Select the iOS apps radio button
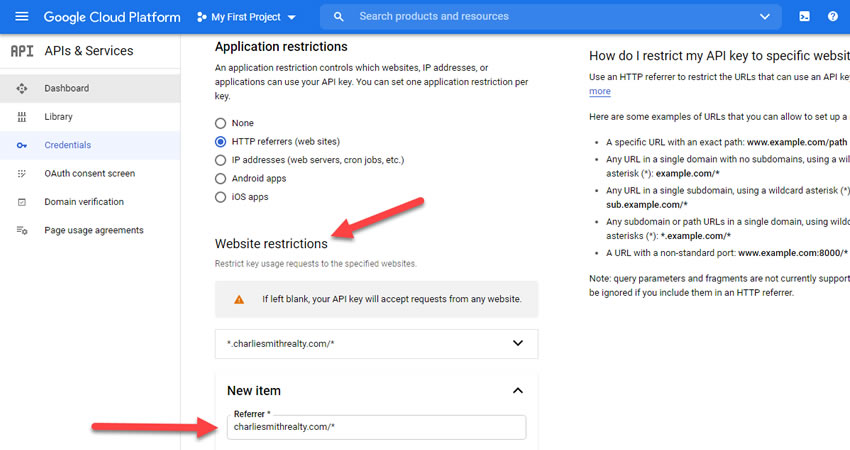 [x=221, y=197]
